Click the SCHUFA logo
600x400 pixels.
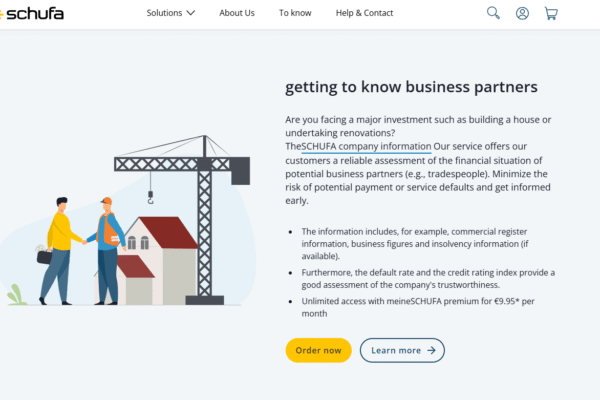click(34, 14)
